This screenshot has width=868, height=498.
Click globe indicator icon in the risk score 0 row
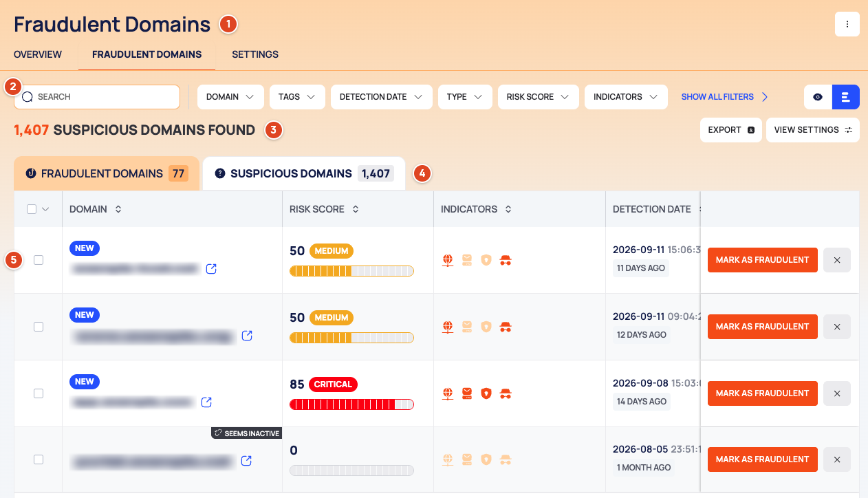[448, 459]
